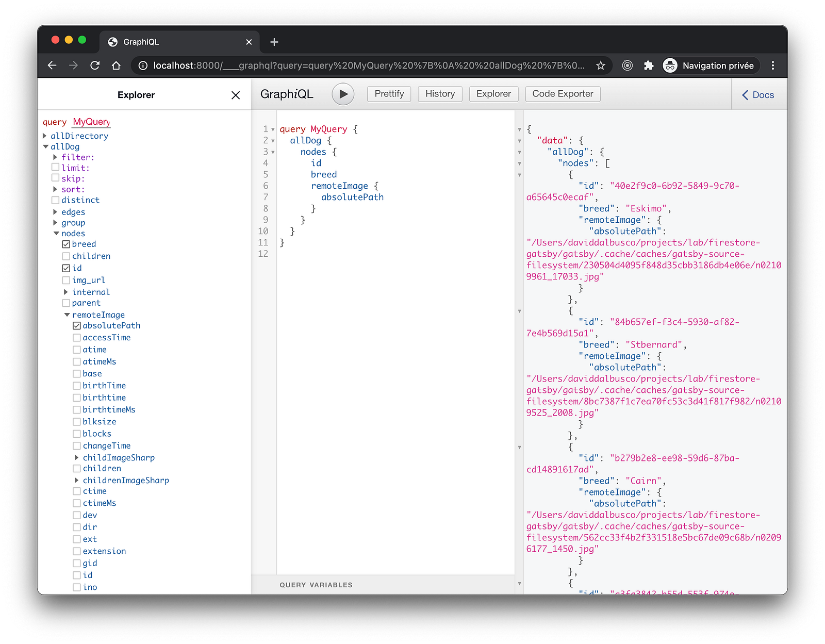Screen dimensions: 825x644
Task: Run the GraphQL query with play button
Action: tap(343, 94)
